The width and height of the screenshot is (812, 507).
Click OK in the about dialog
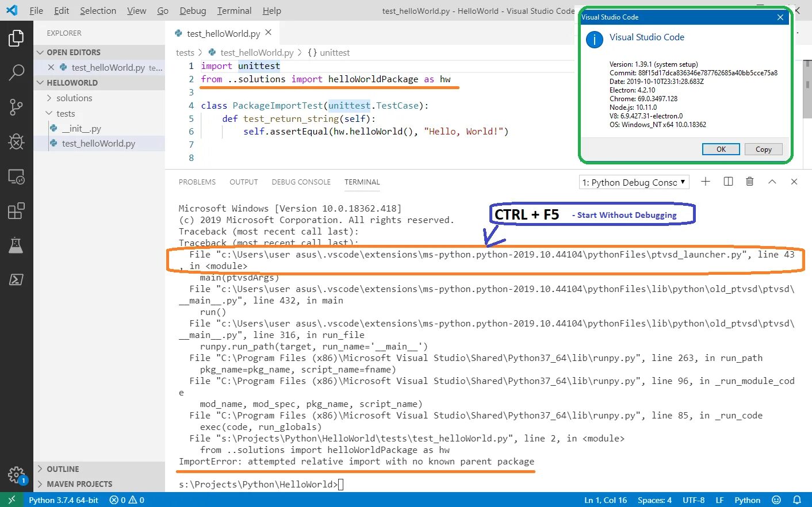tap(721, 149)
